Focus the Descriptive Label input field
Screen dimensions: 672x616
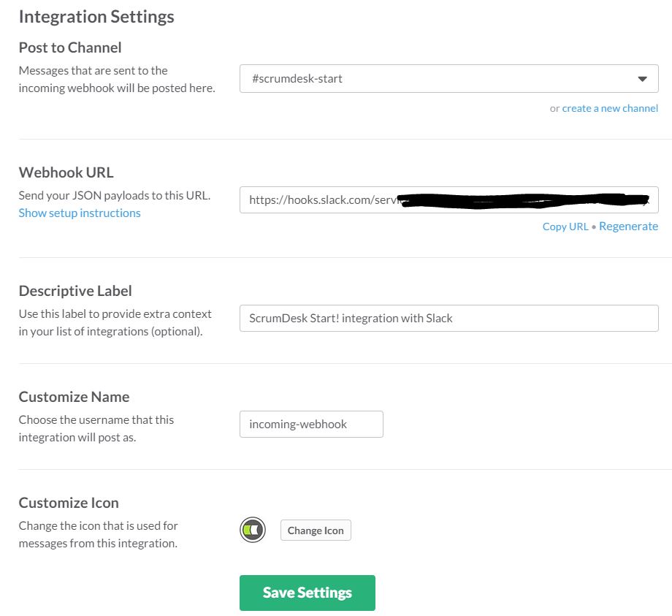448,318
